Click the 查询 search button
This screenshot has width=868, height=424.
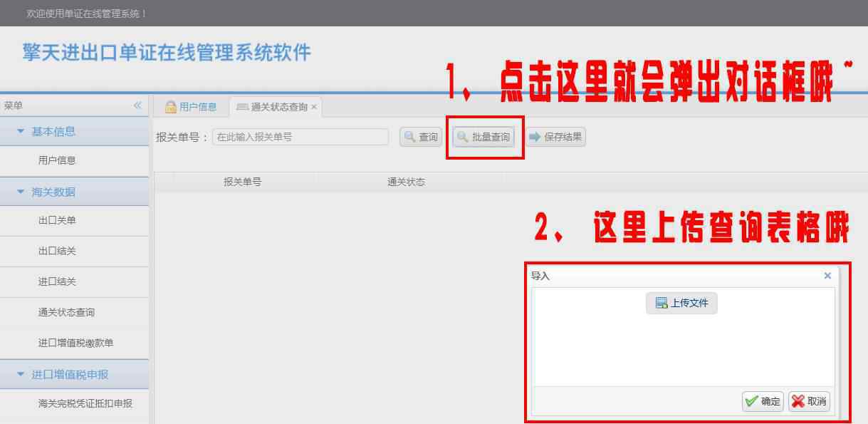point(421,137)
